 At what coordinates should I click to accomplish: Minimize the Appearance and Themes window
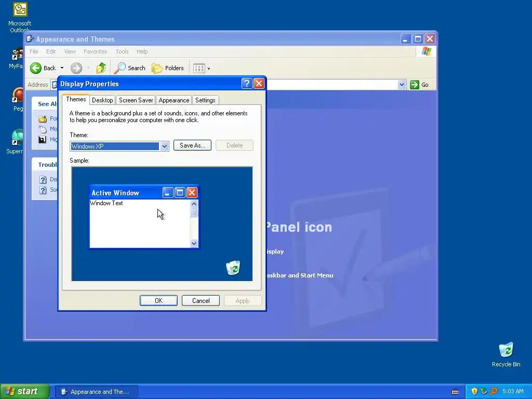405,39
